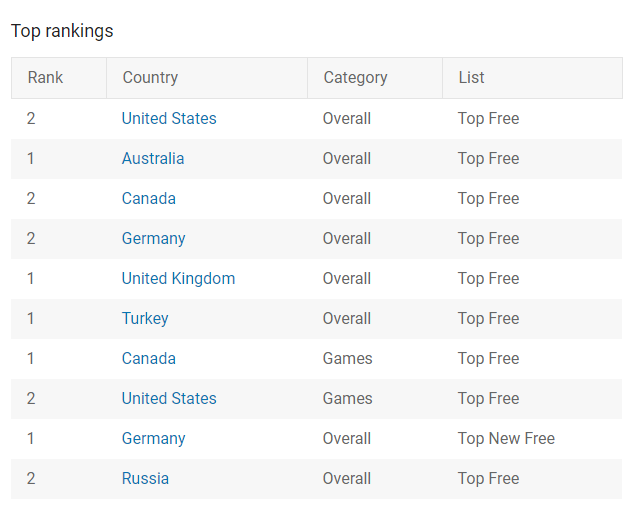The height and width of the screenshot is (509, 635).
Task: Click the Country column header
Action: coord(150,77)
